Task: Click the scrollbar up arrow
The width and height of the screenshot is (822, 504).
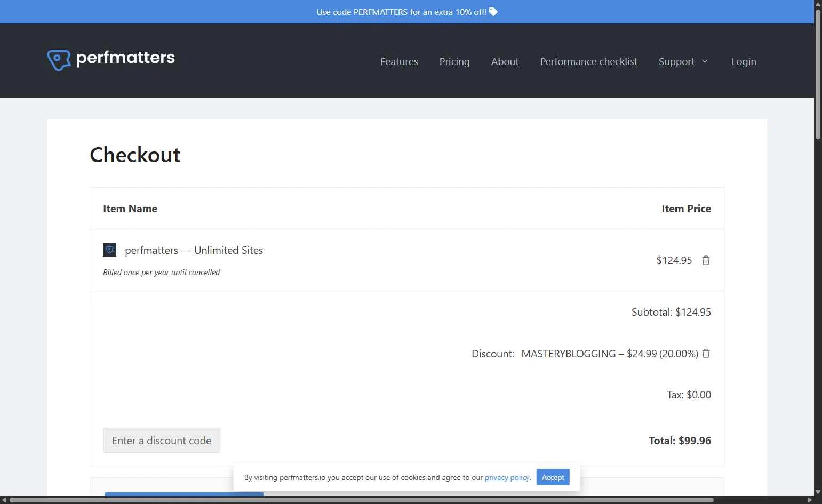Action: coord(818,4)
